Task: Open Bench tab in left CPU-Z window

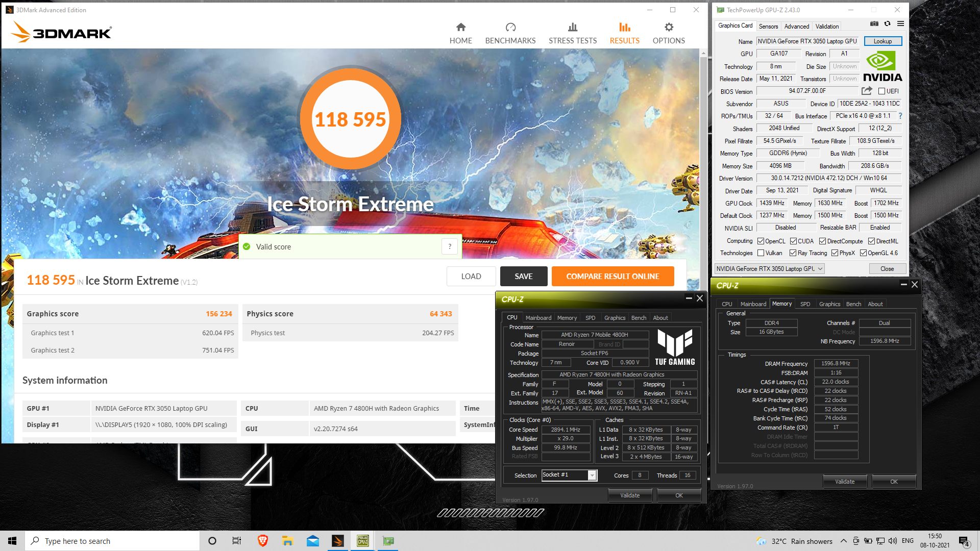Action: click(x=639, y=317)
